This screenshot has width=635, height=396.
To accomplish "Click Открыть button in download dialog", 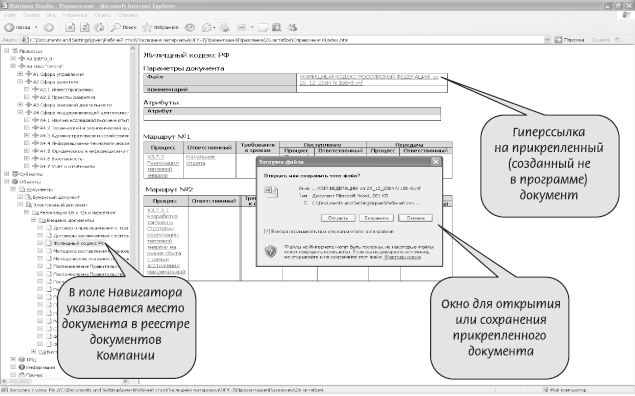I will [x=338, y=218].
